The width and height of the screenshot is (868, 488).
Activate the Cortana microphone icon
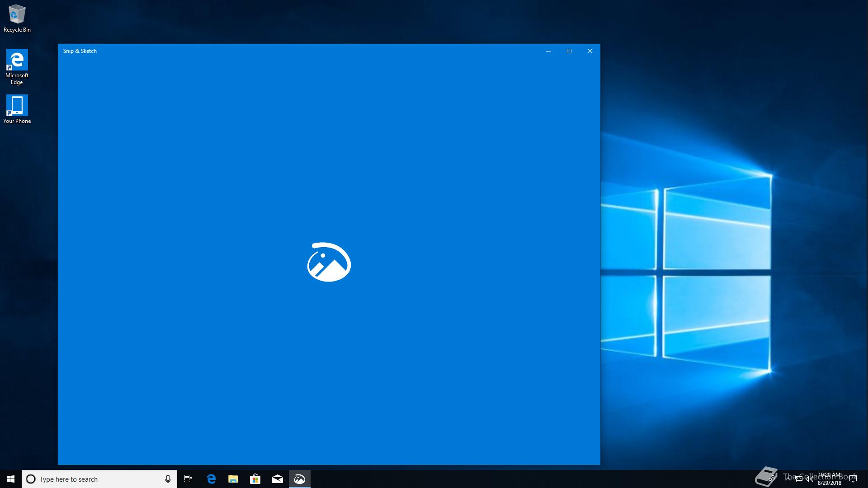pos(168,479)
